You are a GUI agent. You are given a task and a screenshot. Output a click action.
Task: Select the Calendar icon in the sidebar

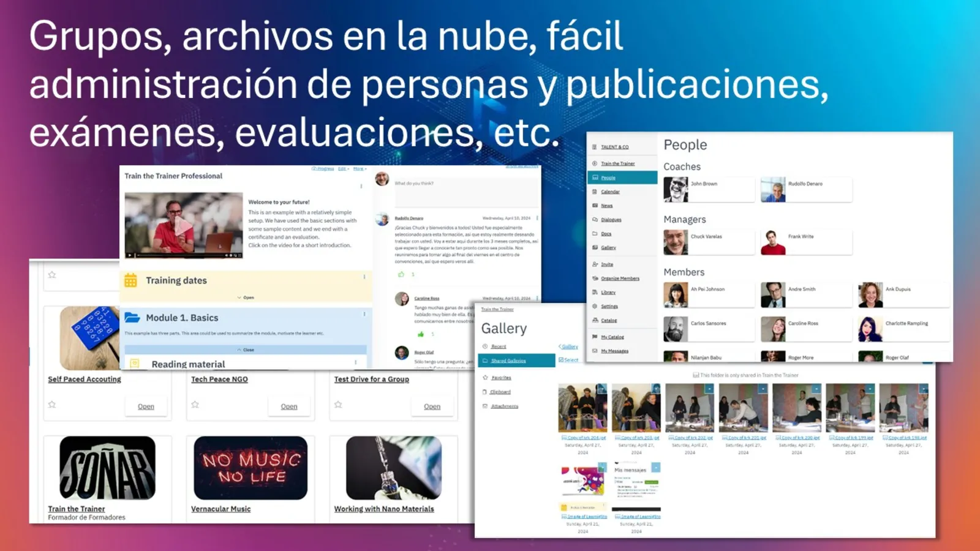pyautogui.click(x=595, y=192)
